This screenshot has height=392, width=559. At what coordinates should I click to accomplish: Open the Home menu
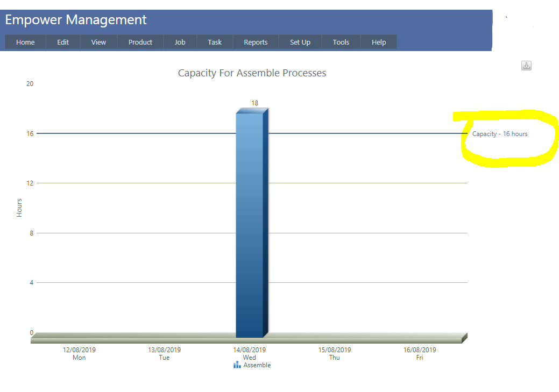tap(25, 42)
